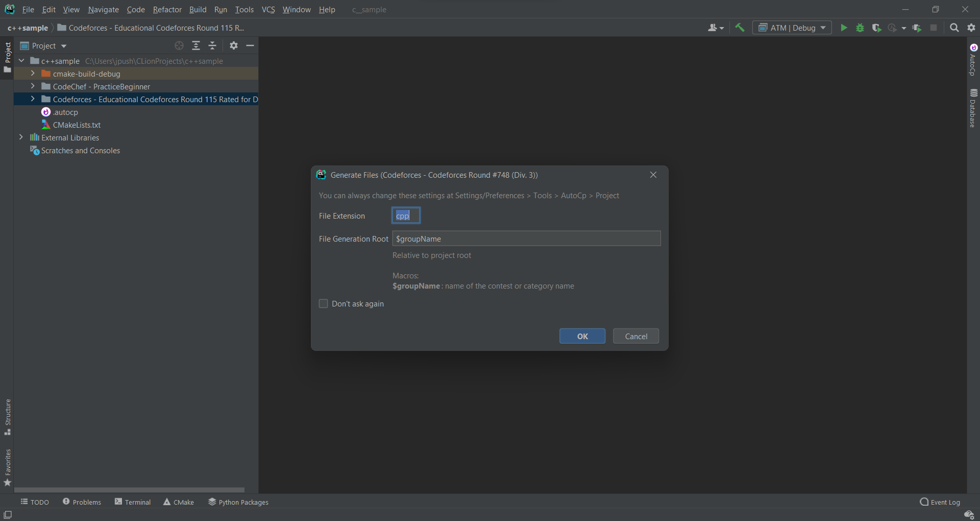Open the Window menu
Screen dimensions: 980x521
coord(297,10)
